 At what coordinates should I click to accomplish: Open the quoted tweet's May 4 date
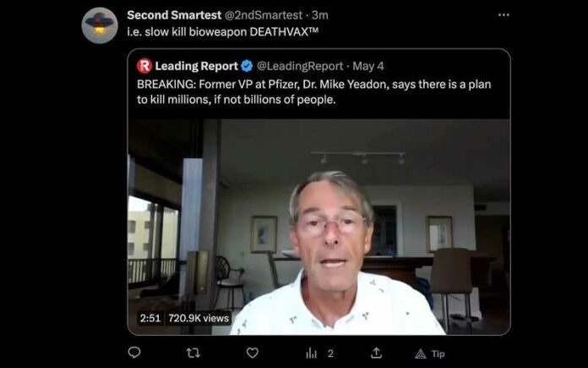pyautogui.click(x=367, y=66)
